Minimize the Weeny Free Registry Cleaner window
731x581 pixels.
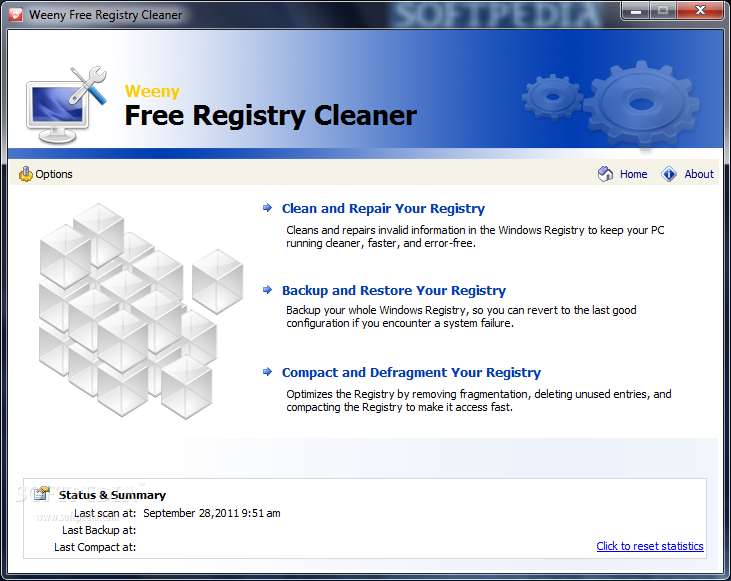click(636, 11)
